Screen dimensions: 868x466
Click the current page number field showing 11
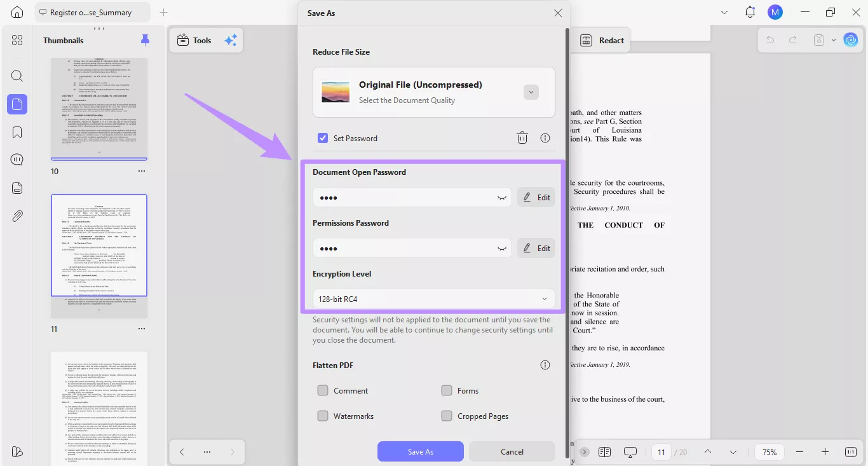click(x=661, y=452)
